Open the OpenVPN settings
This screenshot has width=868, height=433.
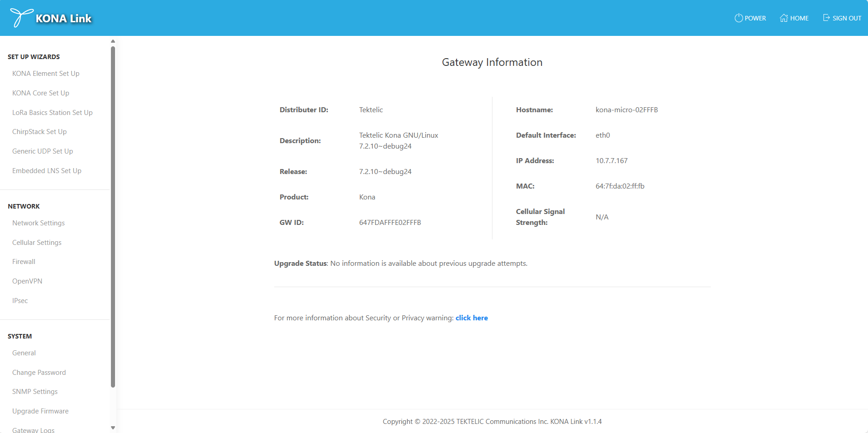point(27,281)
